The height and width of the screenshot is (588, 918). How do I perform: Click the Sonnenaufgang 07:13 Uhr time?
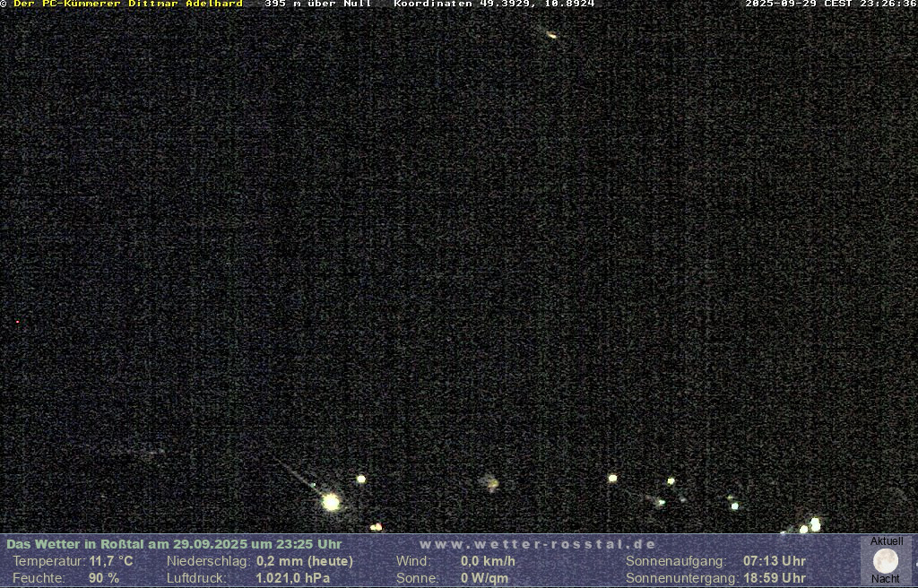[x=774, y=561]
